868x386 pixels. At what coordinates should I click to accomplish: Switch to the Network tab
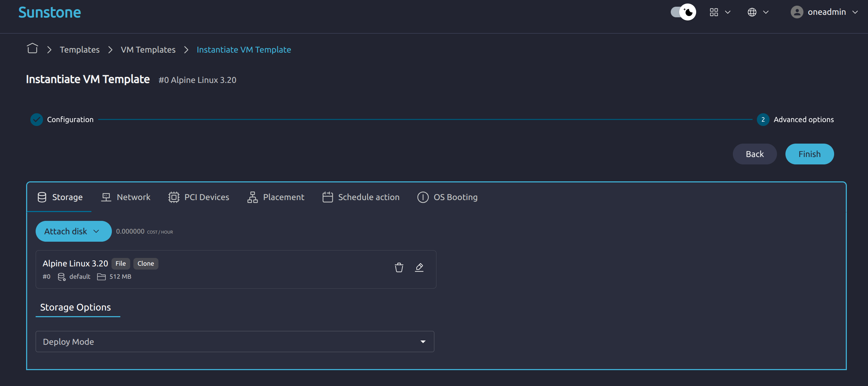coord(126,197)
